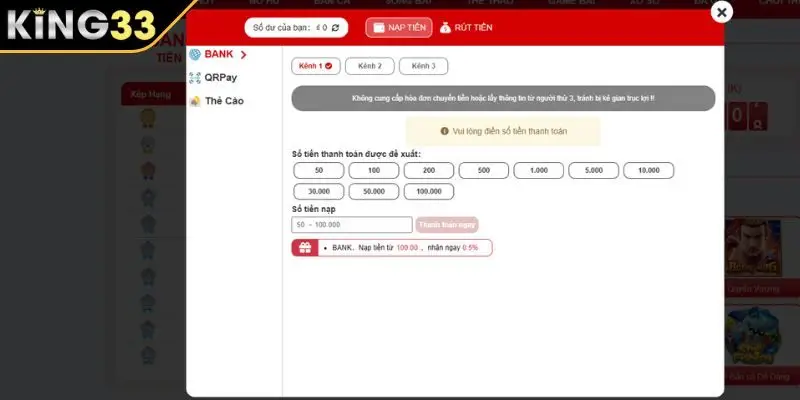This screenshot has height=400, width=800.
Task: Choose the 500 suggested amount
Action: [x=484, y=171]
